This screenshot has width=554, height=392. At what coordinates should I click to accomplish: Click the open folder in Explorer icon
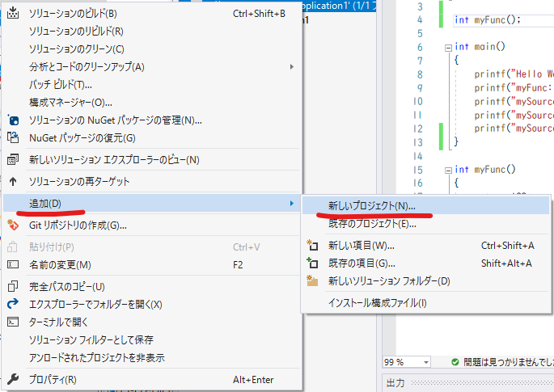(x=13, y=304)
